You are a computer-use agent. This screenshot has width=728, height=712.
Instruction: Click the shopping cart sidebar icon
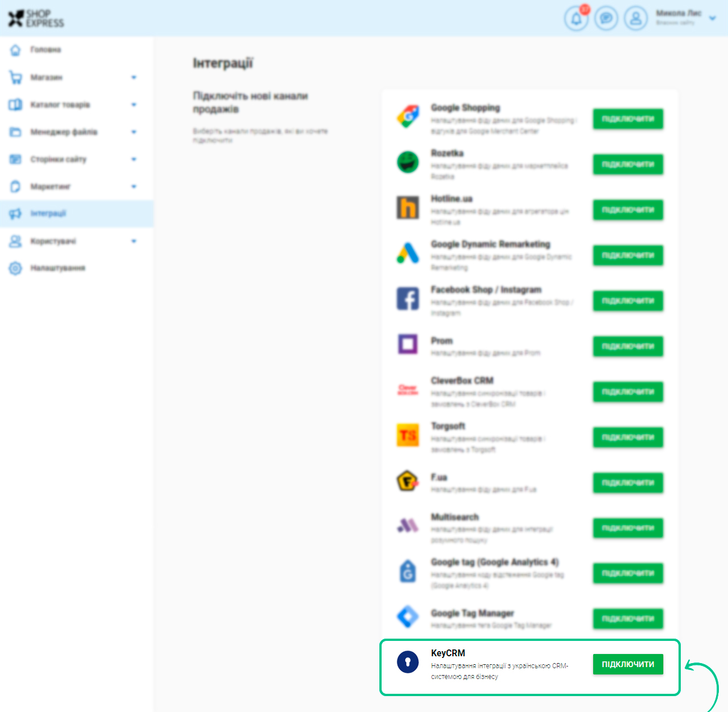point(15,77)
